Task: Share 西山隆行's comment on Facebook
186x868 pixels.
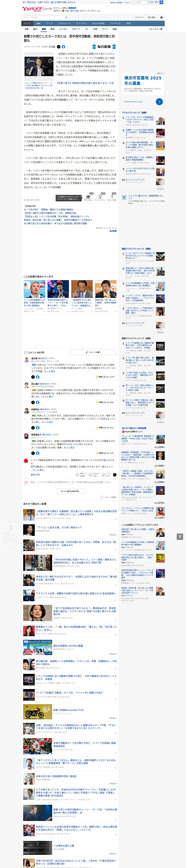Action: pyautogui.click(x=38, y=402)
